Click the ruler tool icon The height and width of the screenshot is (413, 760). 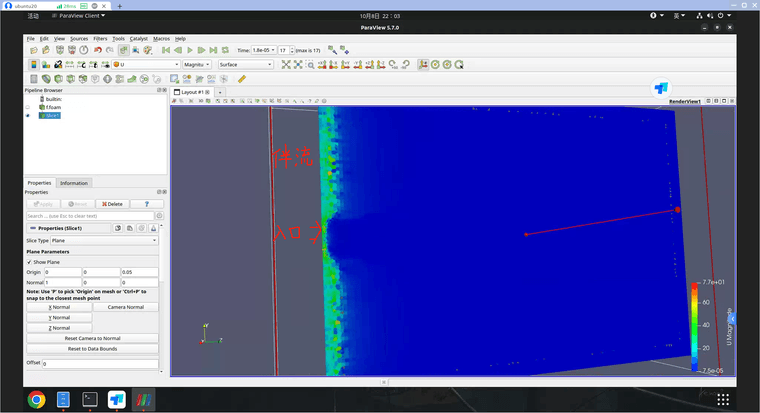point(242,79)
